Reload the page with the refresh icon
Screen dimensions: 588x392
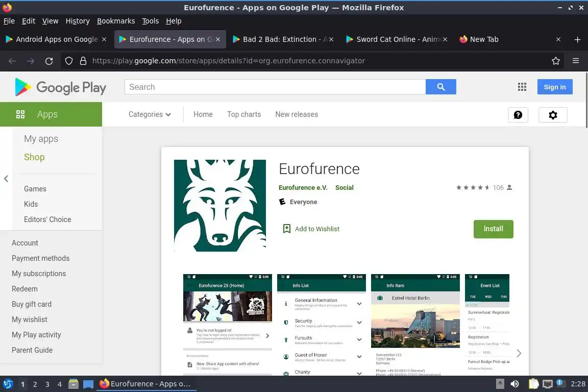click(x=49, y=61)
